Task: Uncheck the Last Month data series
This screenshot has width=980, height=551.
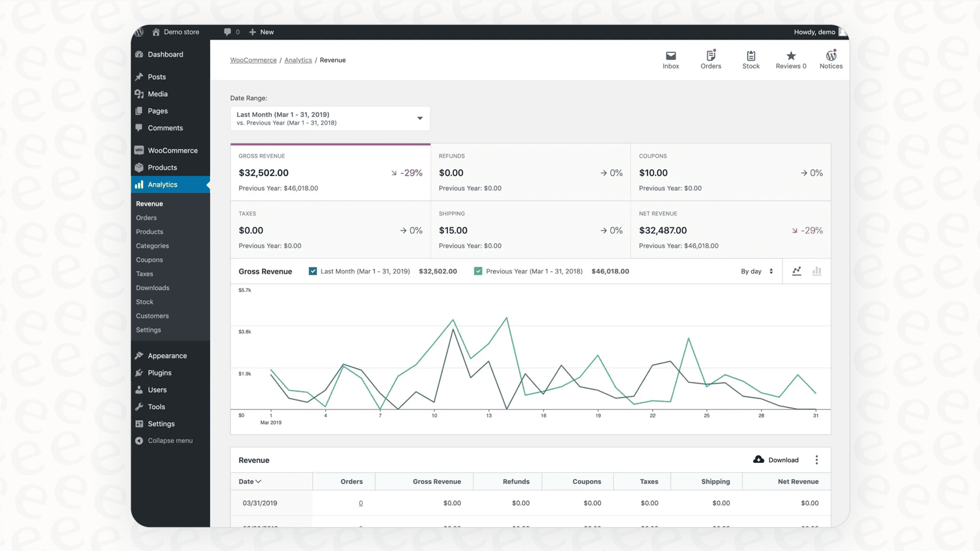Action: click(313, 271)
